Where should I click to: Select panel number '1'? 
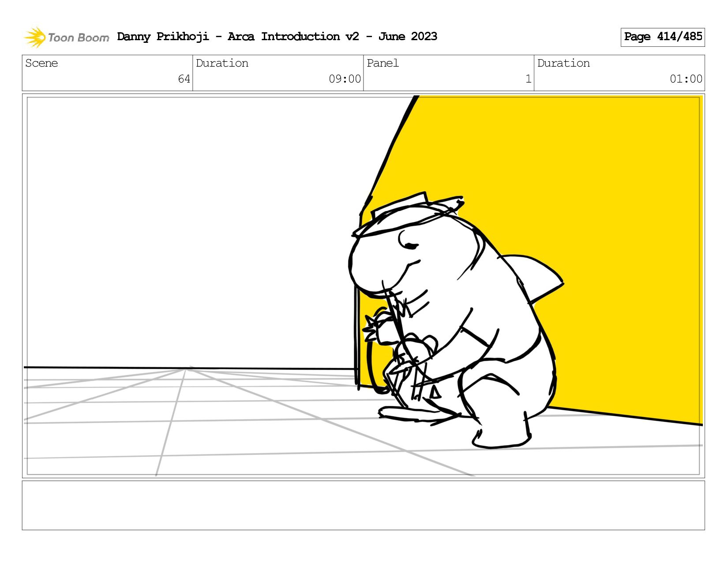point(528,79)
